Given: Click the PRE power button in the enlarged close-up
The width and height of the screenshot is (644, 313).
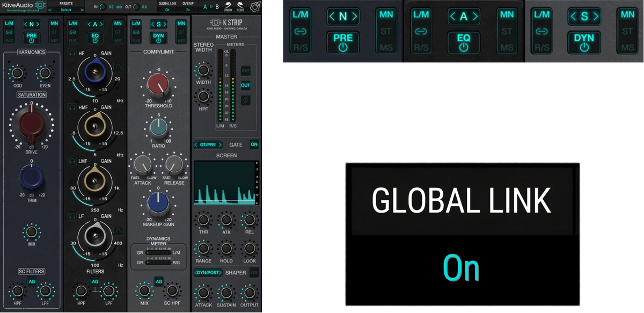Looking at the screenshot, I should coord(343,42).
